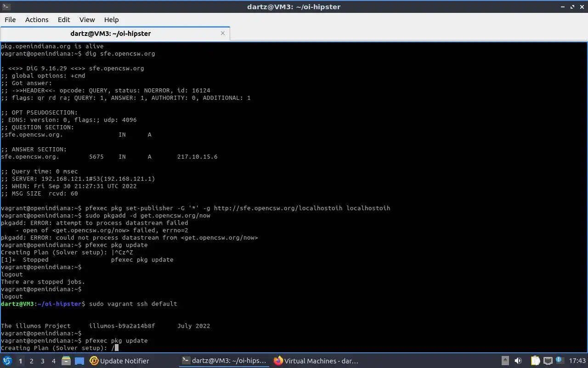Click the ';; ANSWER SECTION:' line
Screen dimensions: 588x368
click(x=34, y=149)
